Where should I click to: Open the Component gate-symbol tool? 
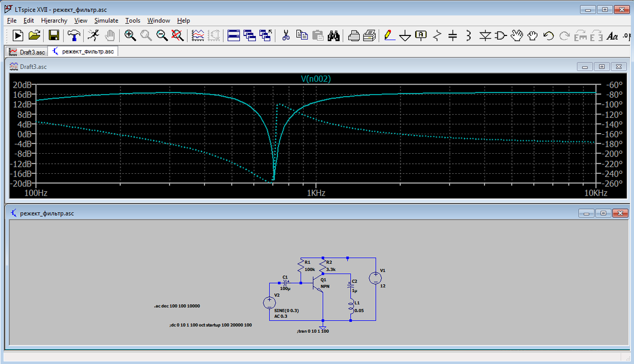click(501, 35)
